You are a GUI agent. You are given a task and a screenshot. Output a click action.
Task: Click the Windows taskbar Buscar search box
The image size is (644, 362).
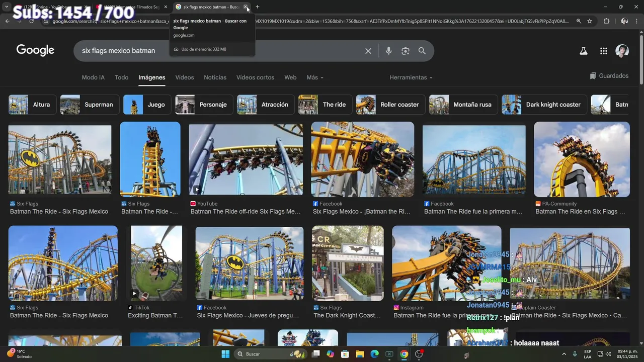(x=271, y=354)
